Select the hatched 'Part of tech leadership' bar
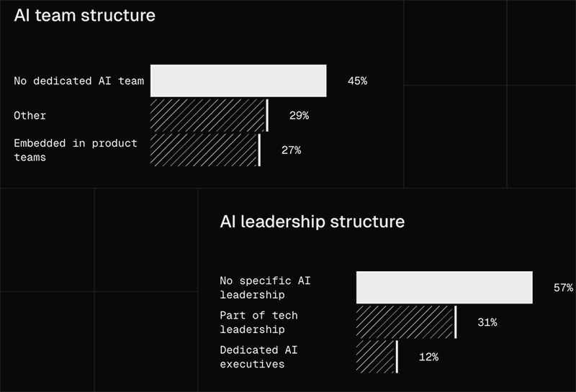This screenshot has width=576, height=392. click(406, 322)
